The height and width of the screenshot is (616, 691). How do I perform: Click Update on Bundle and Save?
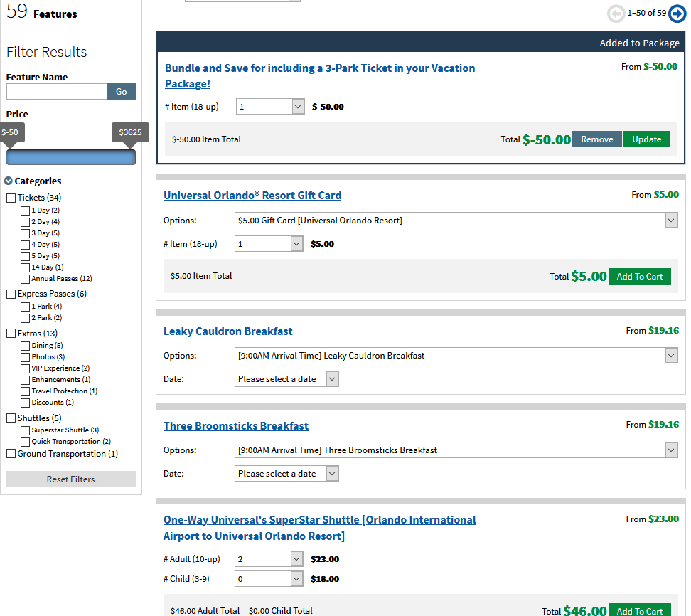click(646, 139)
